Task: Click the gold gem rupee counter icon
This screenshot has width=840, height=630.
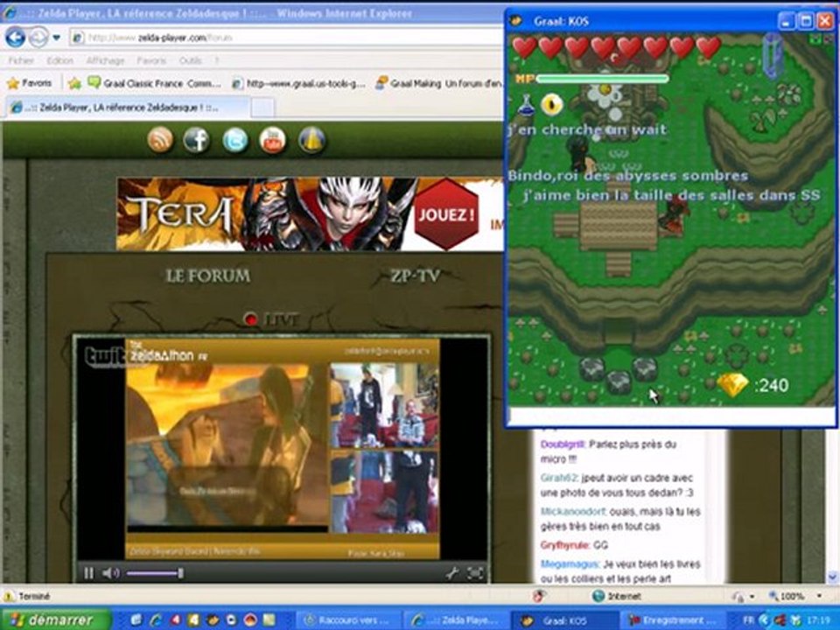Action: click(733, 385)
